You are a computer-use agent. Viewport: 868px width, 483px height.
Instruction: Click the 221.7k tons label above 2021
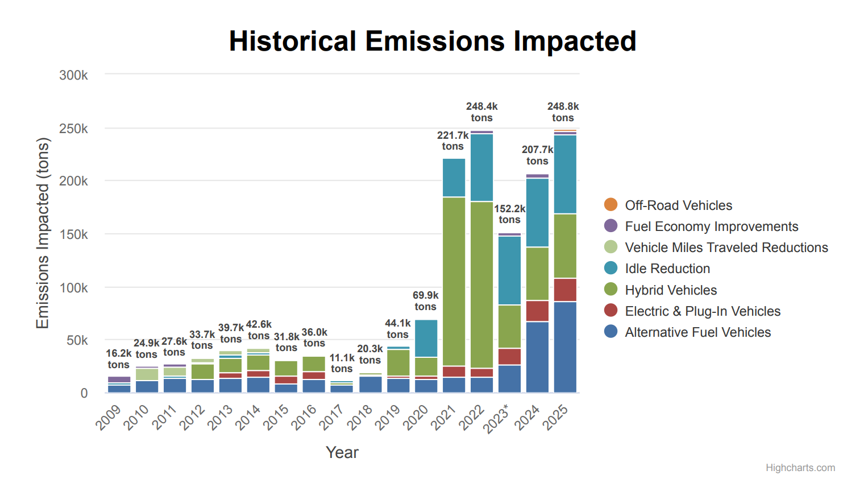[x=452, y=141]
